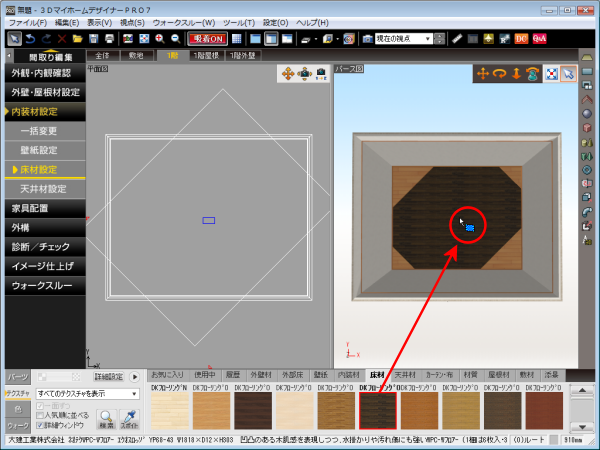
Task: Select the arrow pointer tool in perspective view
Action: (568, 73)
